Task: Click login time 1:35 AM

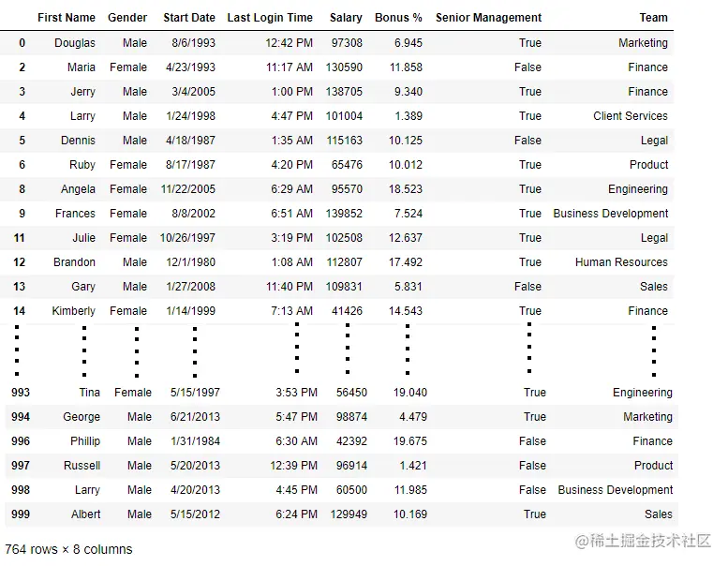Action: pyautogui.click(x=292, y=141)
